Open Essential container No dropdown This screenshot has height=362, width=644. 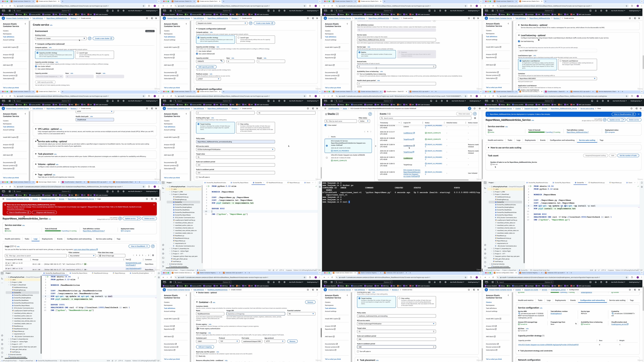click(301, 314)
